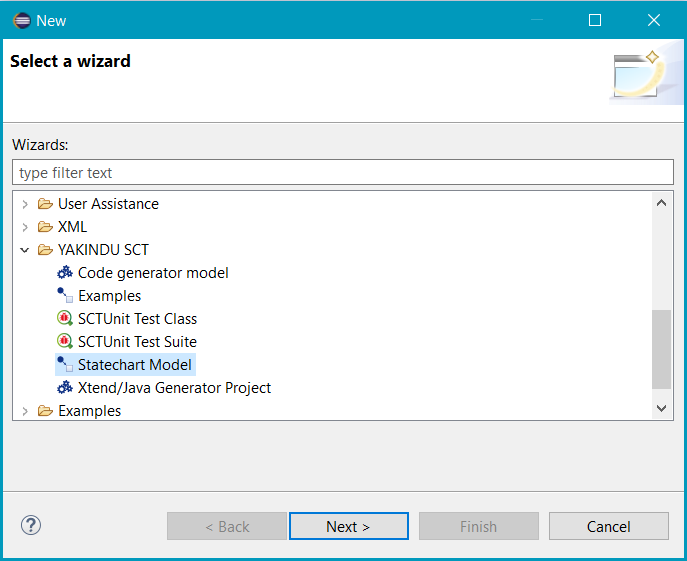Click the Eclipse icon in title bar

click(x=22, y=21)
